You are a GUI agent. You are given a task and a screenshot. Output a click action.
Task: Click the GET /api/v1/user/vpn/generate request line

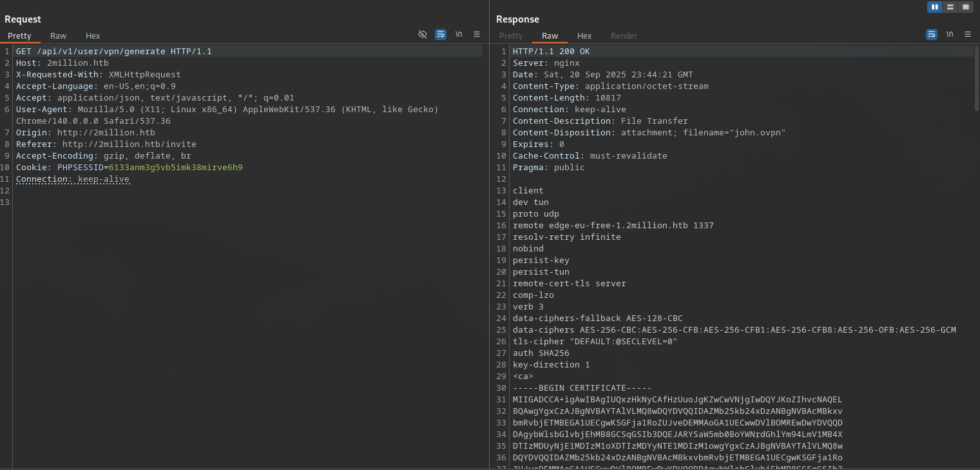click(113, 52)
